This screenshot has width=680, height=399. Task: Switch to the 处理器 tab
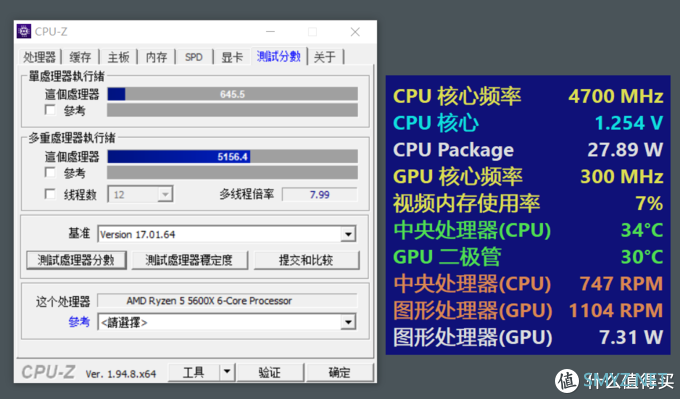pos(39,57)
